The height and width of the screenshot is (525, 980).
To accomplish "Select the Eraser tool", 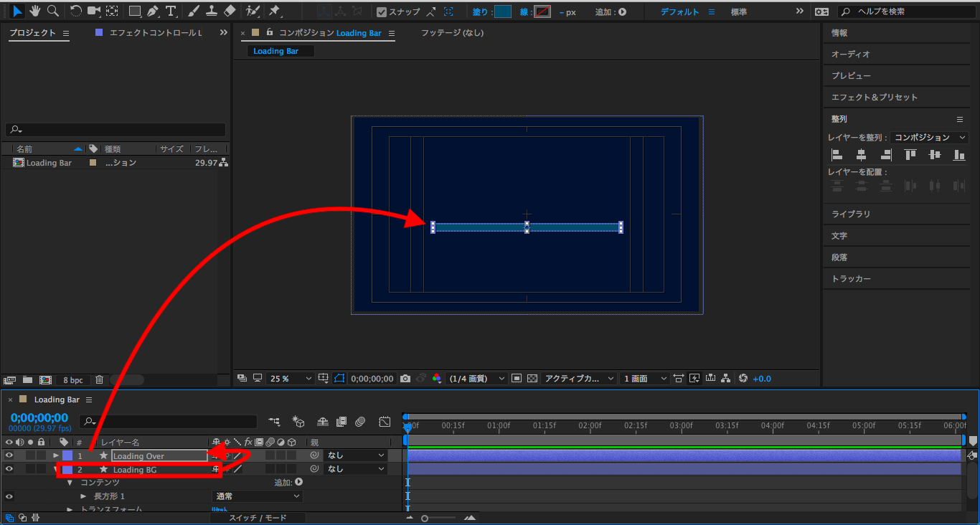I will 230,11.
